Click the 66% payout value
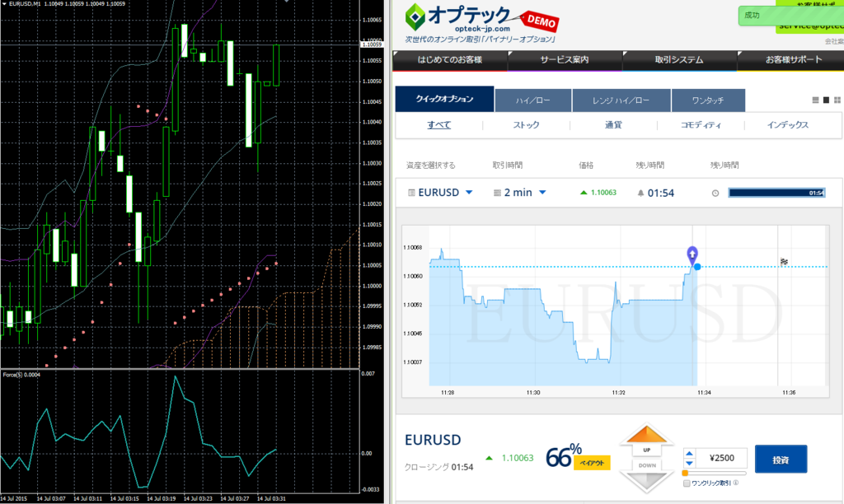Viewport: 844px width, 504px height. click(564, 456)
